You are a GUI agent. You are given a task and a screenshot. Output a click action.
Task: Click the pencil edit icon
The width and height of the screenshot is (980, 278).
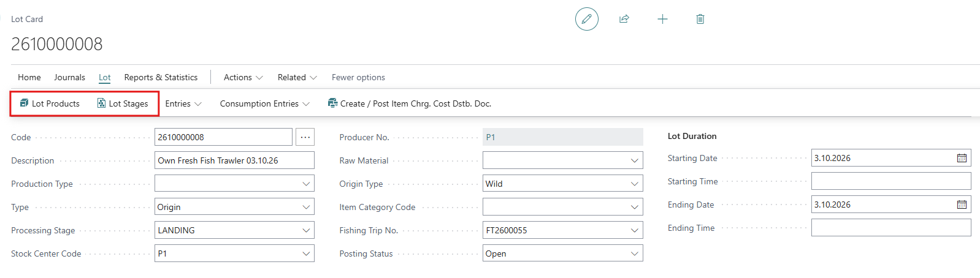pyautogui.click(x=586, y=19)
